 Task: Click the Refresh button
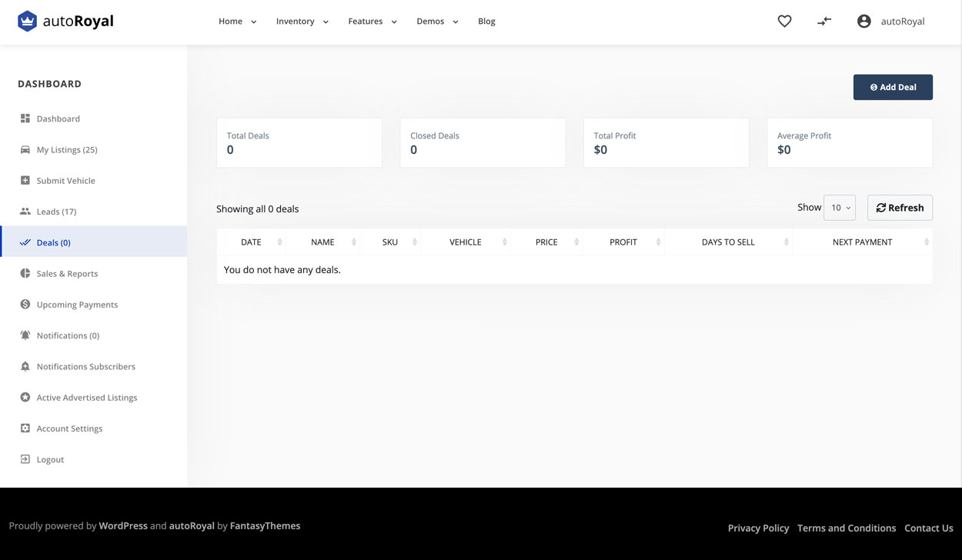click(x=900, y=208)
